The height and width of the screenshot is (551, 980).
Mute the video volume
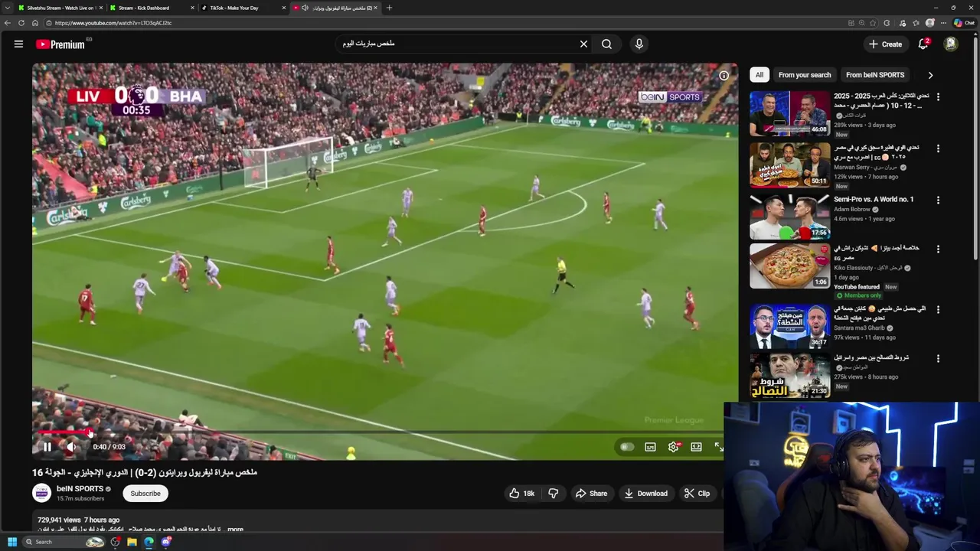(71, 447)
